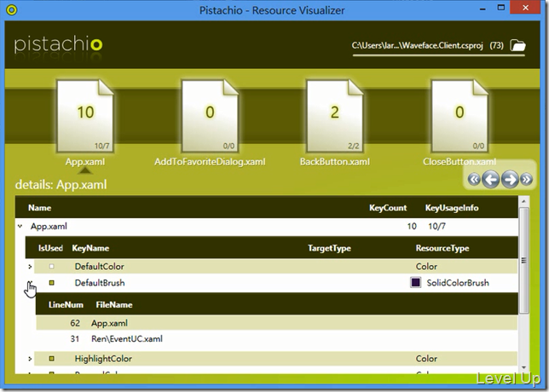Click the SolidColorBrush resource type text
The height and width of the screenshot is (392, 549).
tap(458, 283)
